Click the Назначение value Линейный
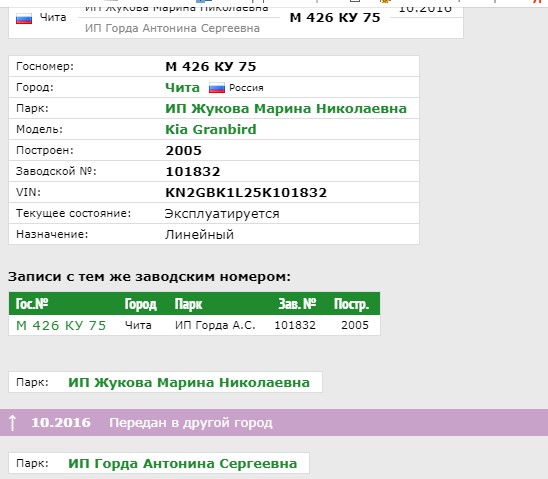This screenshot has width=548, height=479. point(199,234)
